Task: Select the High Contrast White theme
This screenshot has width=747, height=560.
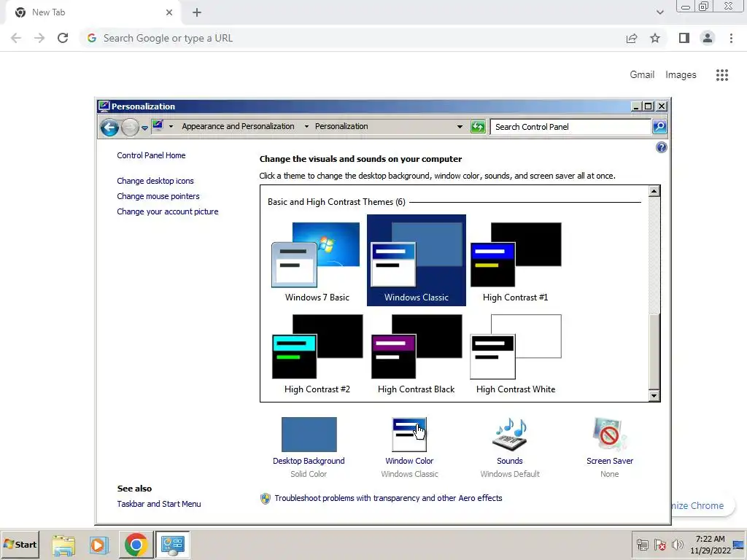Action: [516, 353]
